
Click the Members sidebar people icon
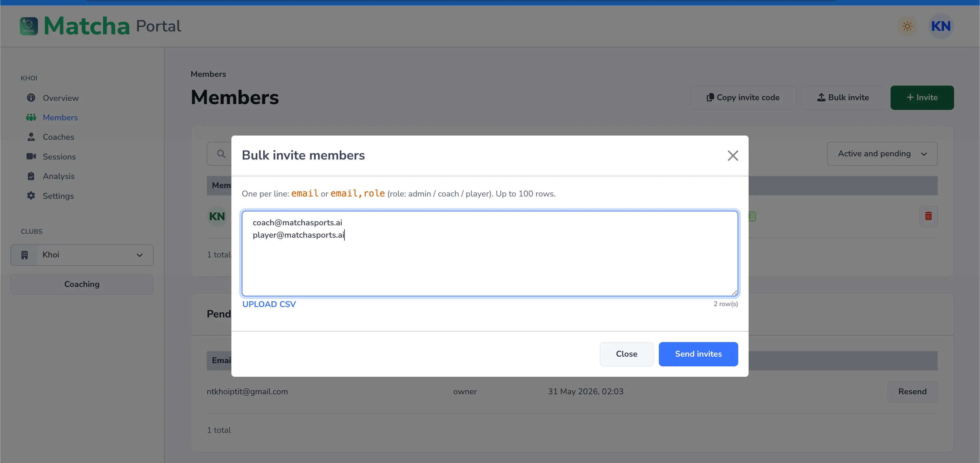[x=31, y=117]
